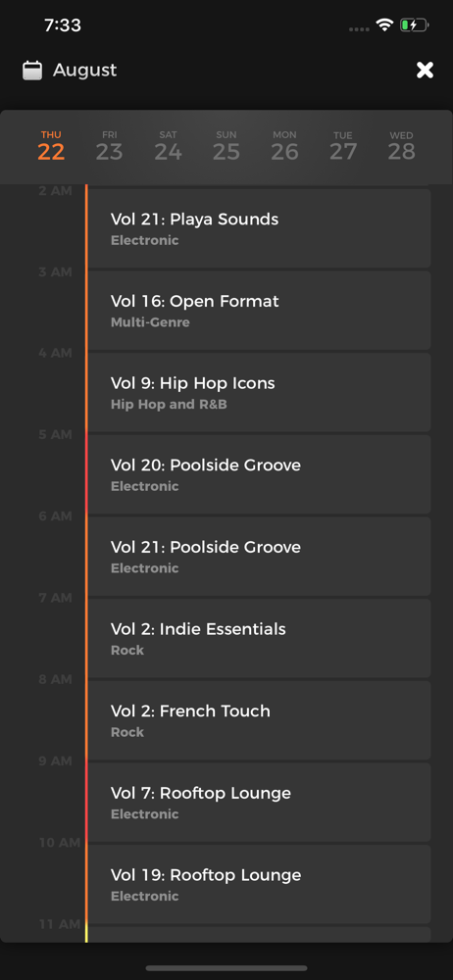This screenshot has height=980, width=453.
Task: Pick Wednesday 28
Action: click(401, 146)
